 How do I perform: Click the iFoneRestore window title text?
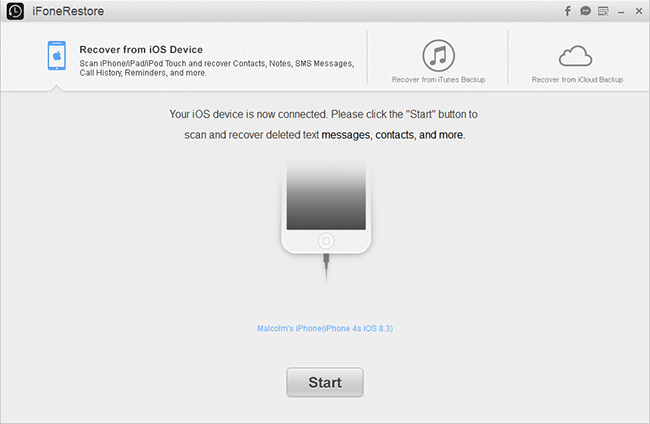(68, 12)
